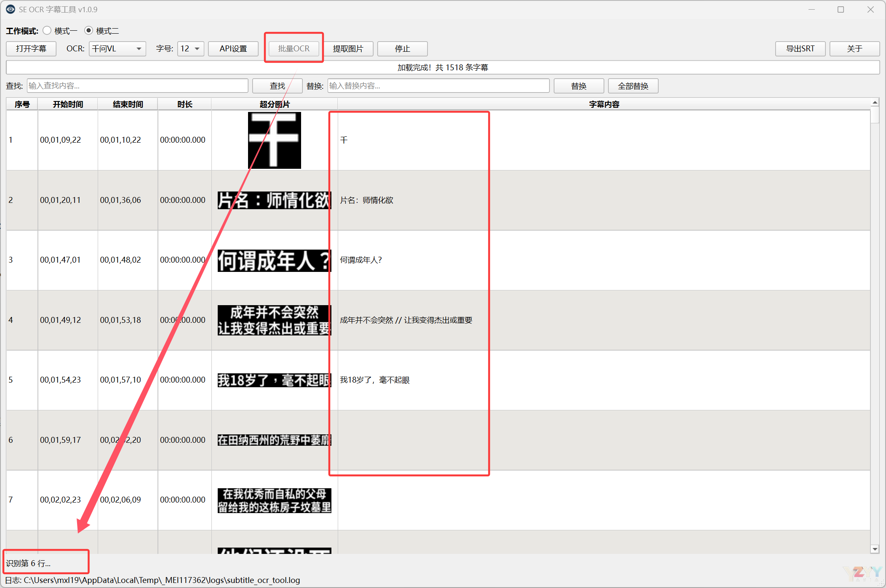Click subtitle text 片名：师情化欲
Screen dimensions: 886x588
point(367,200)
